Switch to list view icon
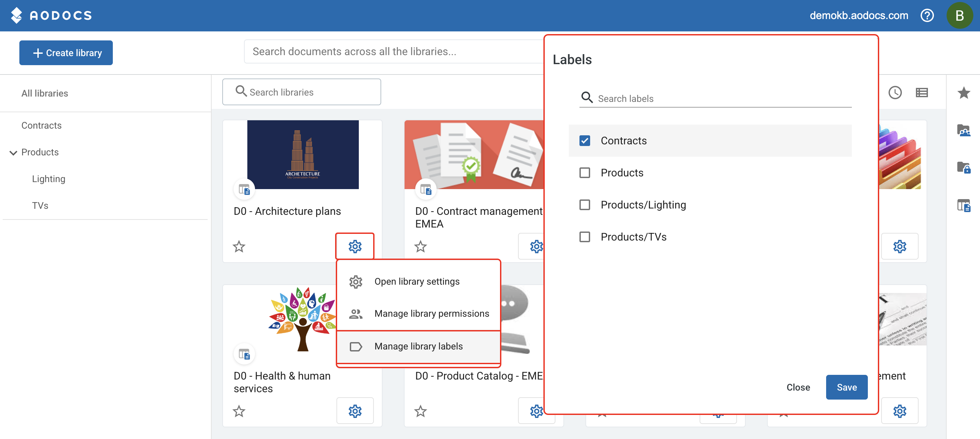The height and width of the screenshot is (439, 980). coord(921,93)
